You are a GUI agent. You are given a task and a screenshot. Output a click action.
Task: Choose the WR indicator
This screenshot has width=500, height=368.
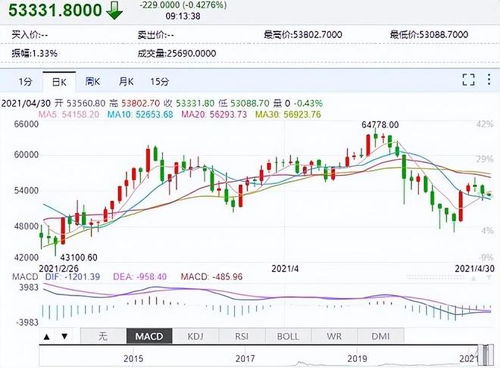coord(334,336)
